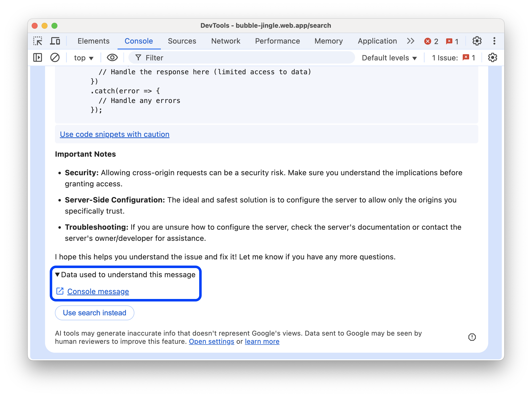Image resolution: width=532 pixels, height=397 pixels.
Task: Select the top frame dropdown
Action: click(x=83, y=58)
